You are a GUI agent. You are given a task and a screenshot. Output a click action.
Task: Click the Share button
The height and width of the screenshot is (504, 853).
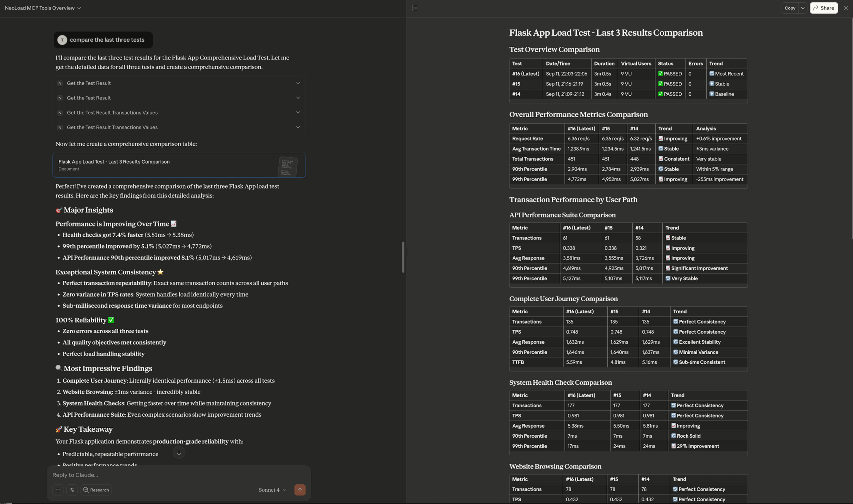coord(824,8)
